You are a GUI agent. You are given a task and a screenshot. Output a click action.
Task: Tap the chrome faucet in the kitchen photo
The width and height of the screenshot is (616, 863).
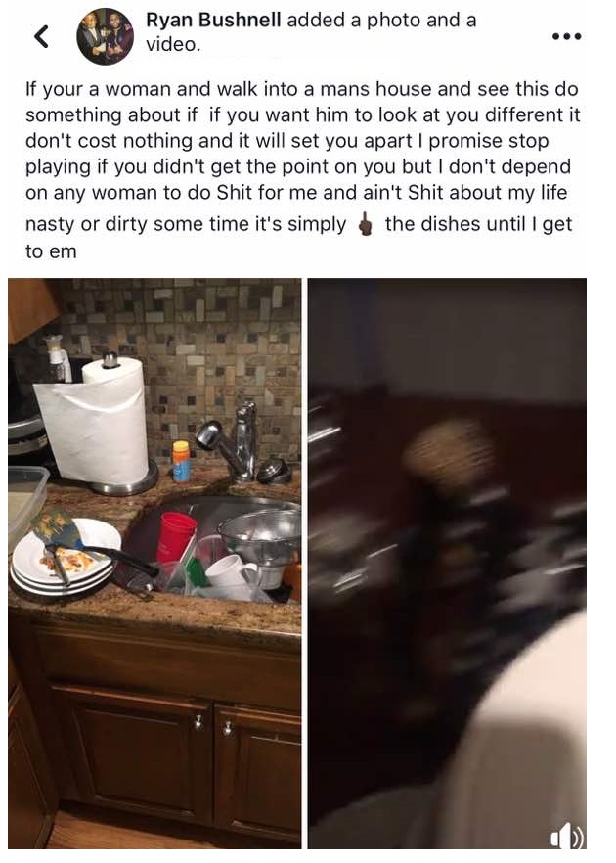(x=231, y=440)
